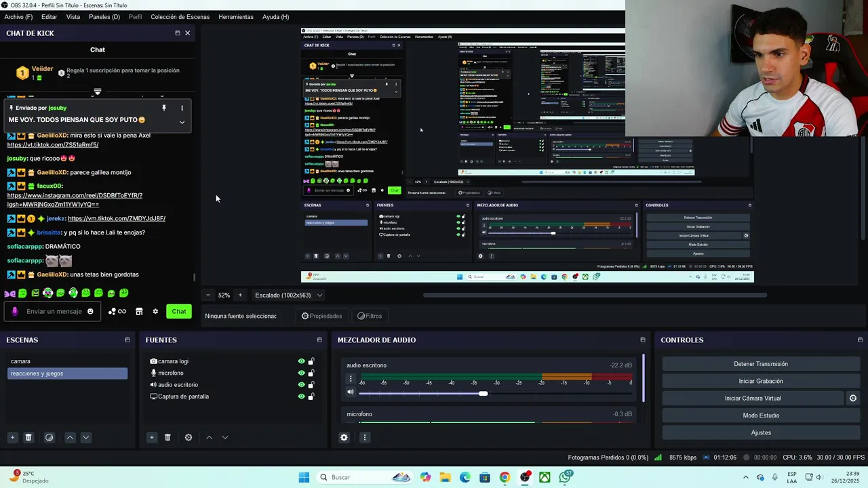868x488 pixels.
Task: Move scene down arrow in Escenas
Action: point(85,438)
